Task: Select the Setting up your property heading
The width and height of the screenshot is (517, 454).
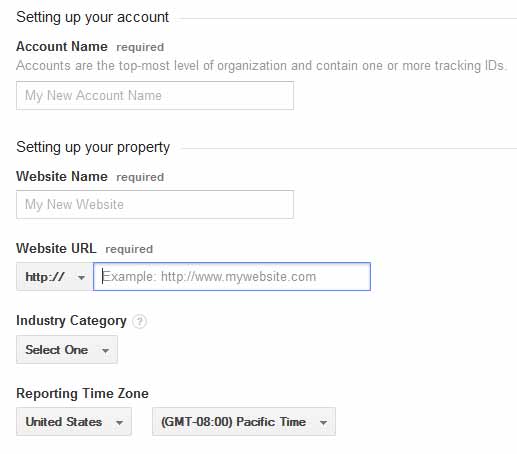Action: pos(93,147)
